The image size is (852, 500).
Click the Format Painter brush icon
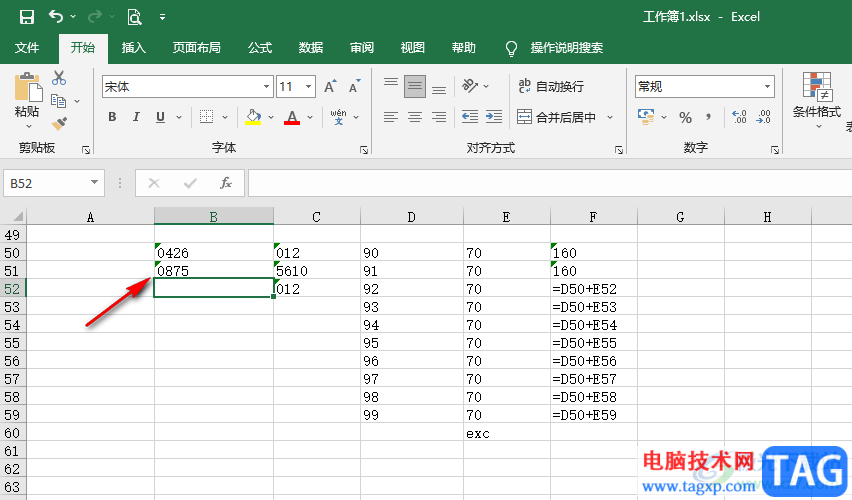coord(59,124)
